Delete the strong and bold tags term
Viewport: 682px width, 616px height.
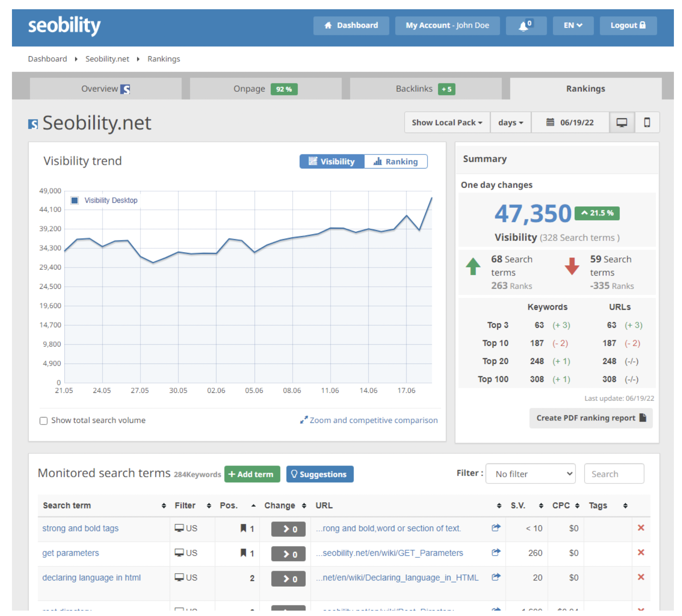point(641,528)
